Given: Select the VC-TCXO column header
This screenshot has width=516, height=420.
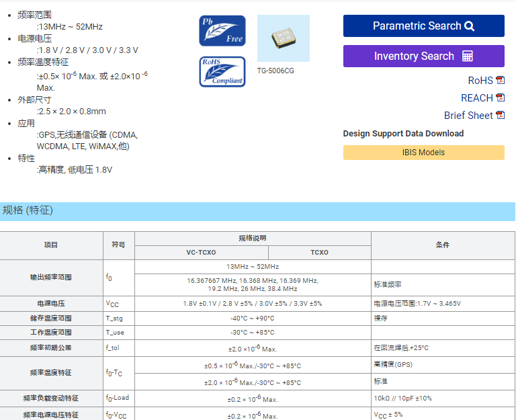Looking at the screenshot, I should [201, 253].
